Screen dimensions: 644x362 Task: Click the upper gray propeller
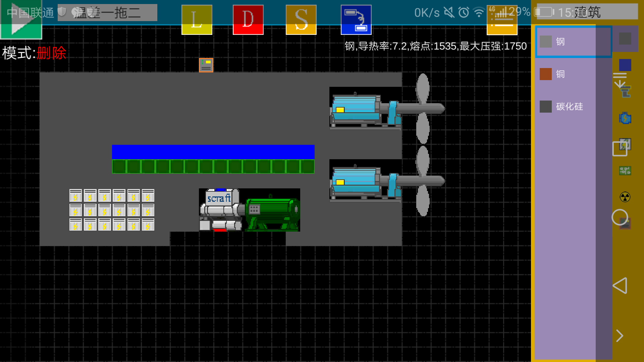tap(423, 108)
